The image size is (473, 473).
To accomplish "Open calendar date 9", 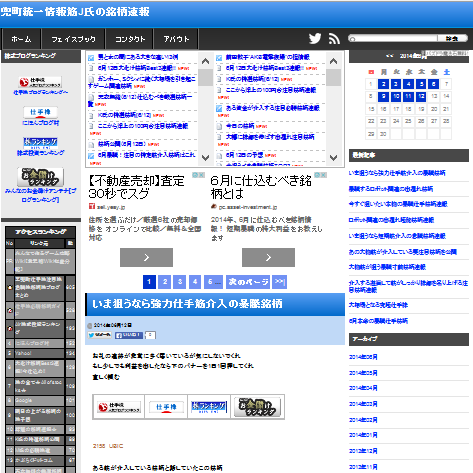I will [x=383, y=97].
